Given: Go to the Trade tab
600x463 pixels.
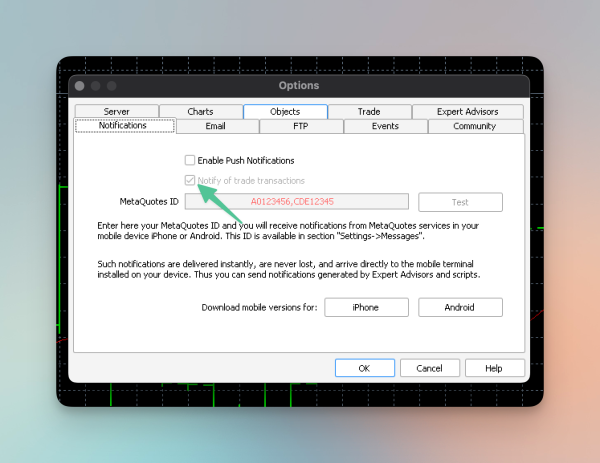Looking at the screenshot, I should click(x=369, y=112).
